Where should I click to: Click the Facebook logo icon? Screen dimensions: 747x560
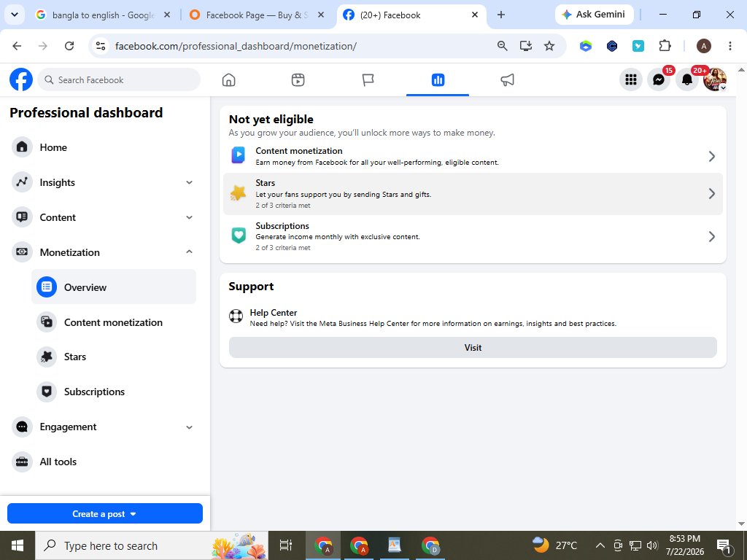click(21, 79)
